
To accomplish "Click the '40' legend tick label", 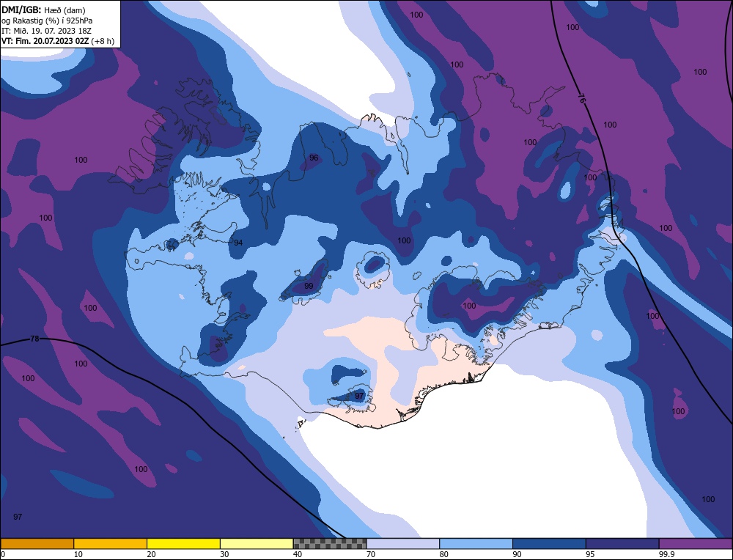I will coord(298,554).
